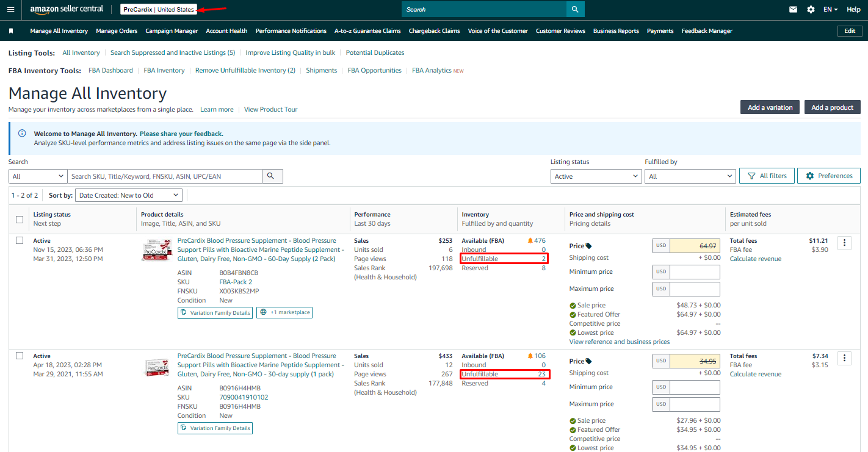The height and width of the screenshot is (452, 868).
Task: Click the Add a product button
Action: click(832, 107)
